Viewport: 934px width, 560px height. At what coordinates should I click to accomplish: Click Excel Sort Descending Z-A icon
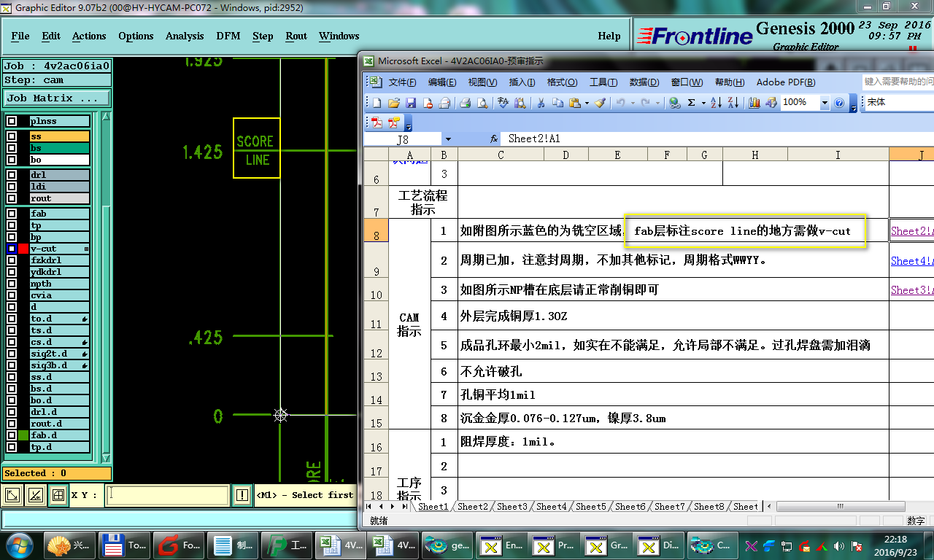tap(733, 103)
